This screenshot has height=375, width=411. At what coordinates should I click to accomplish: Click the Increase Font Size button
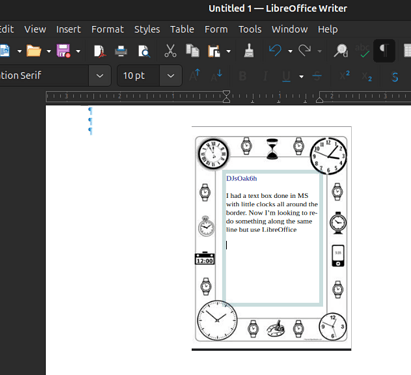(195, 76)
